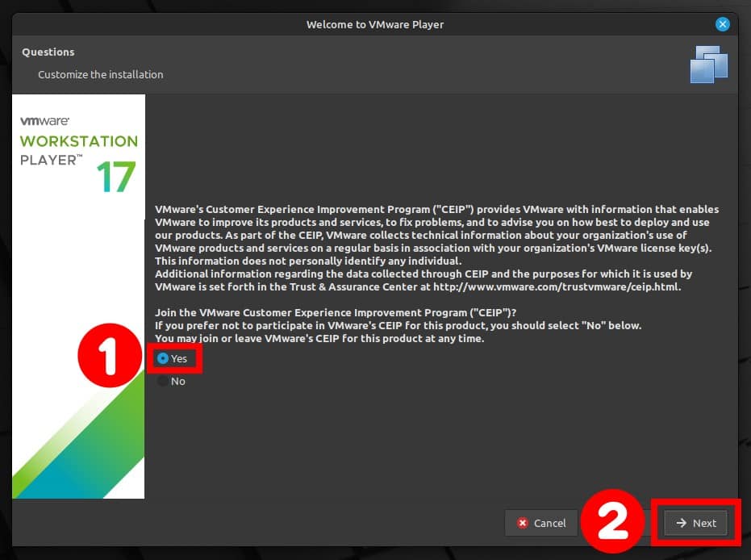The image size is (751, 560).
Task: Click the Cancel button
Action: (x=541, y=523)
